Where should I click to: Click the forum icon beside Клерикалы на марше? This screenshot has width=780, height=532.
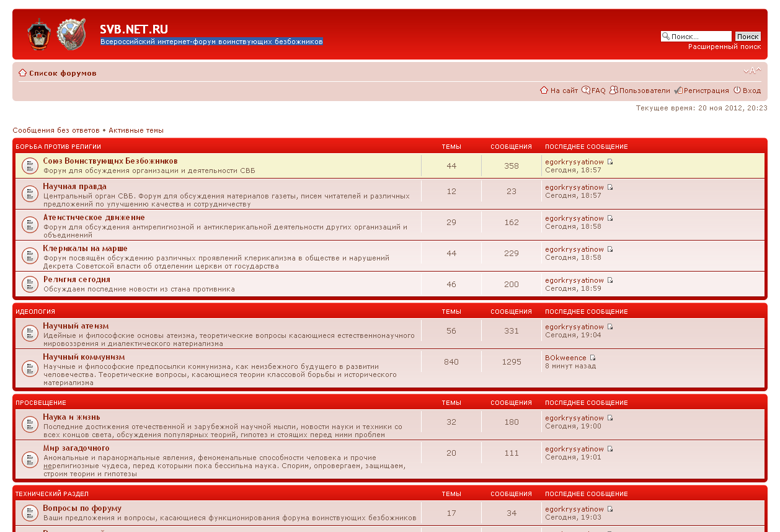tap(30, 256)
